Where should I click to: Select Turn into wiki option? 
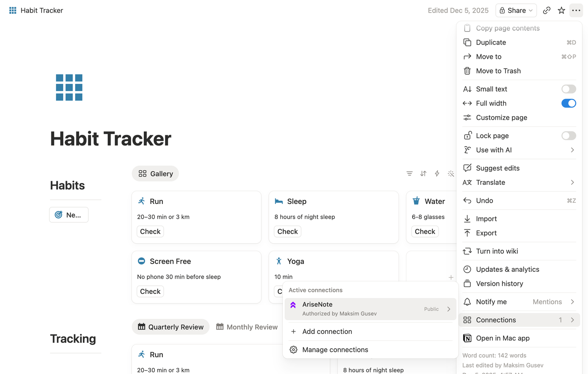tap(519, 251)
